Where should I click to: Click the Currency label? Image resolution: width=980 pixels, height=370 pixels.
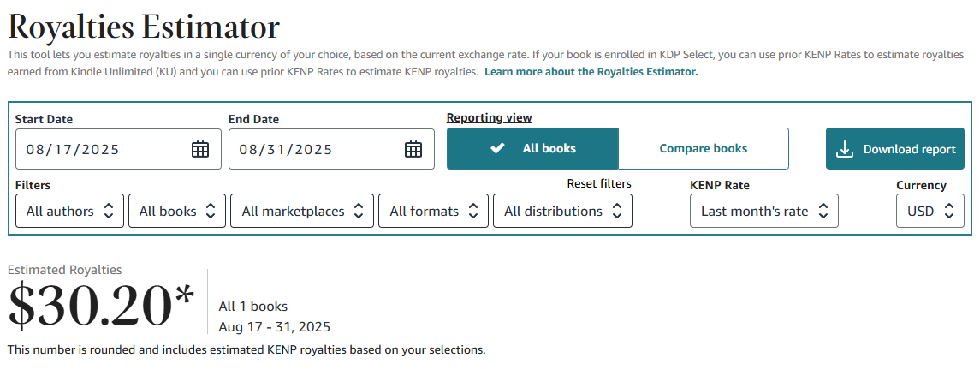921,186
